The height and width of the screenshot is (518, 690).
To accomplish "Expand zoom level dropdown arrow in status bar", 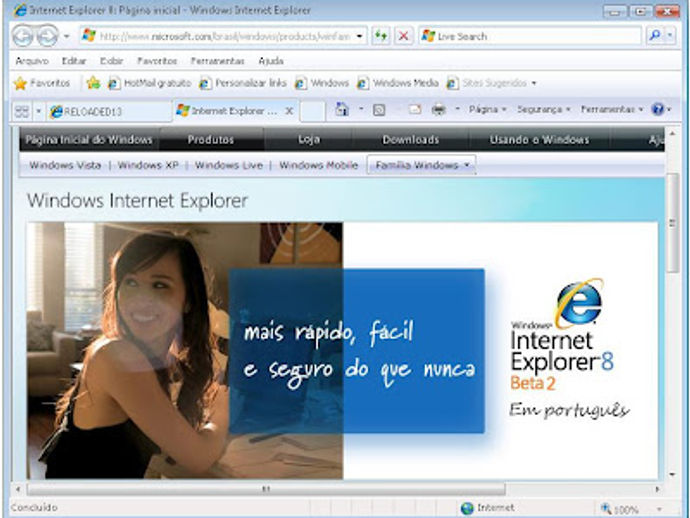I will 659,509.
